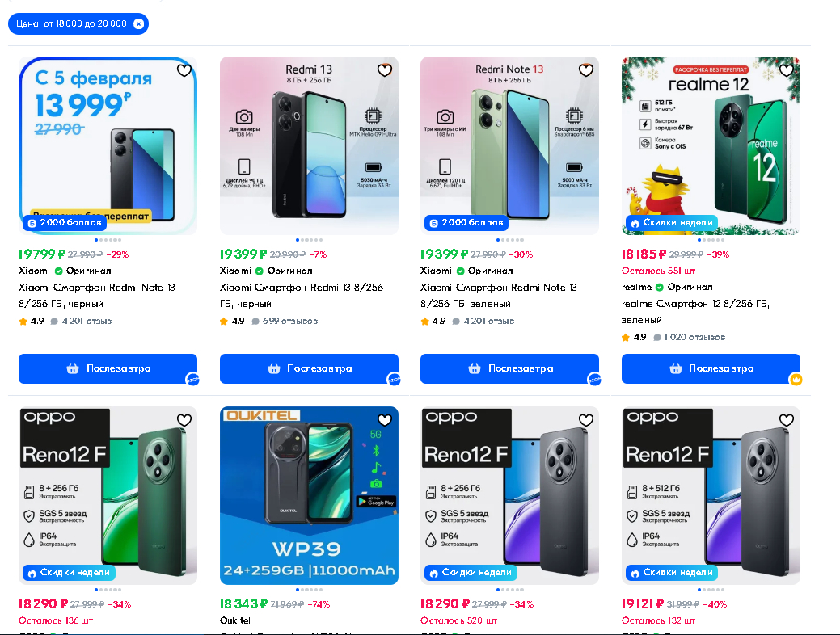Add green Redmi Note 13 to cart
840x635 pixels.
pyautogui.click(x=509, y=368)
